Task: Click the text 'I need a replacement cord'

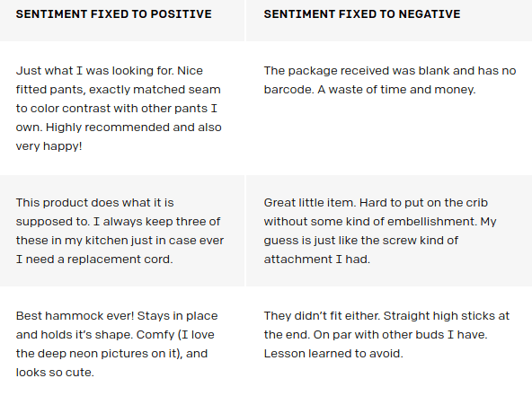Action: pos(94,259)
